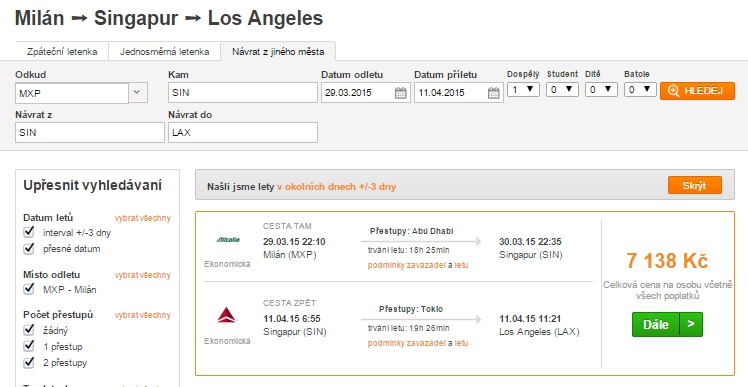
Task: Switch to the Jednosměrná letenka tab
Action: pos(165,52)
